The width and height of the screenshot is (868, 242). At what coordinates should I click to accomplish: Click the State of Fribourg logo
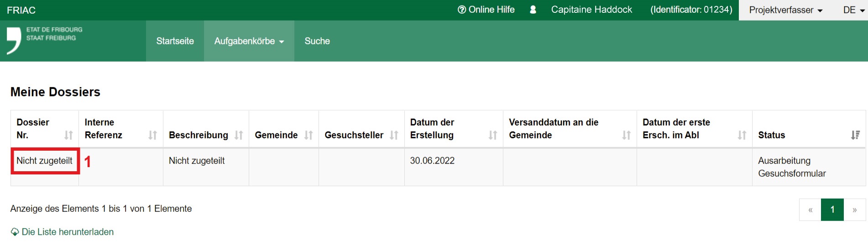(45, 40)
